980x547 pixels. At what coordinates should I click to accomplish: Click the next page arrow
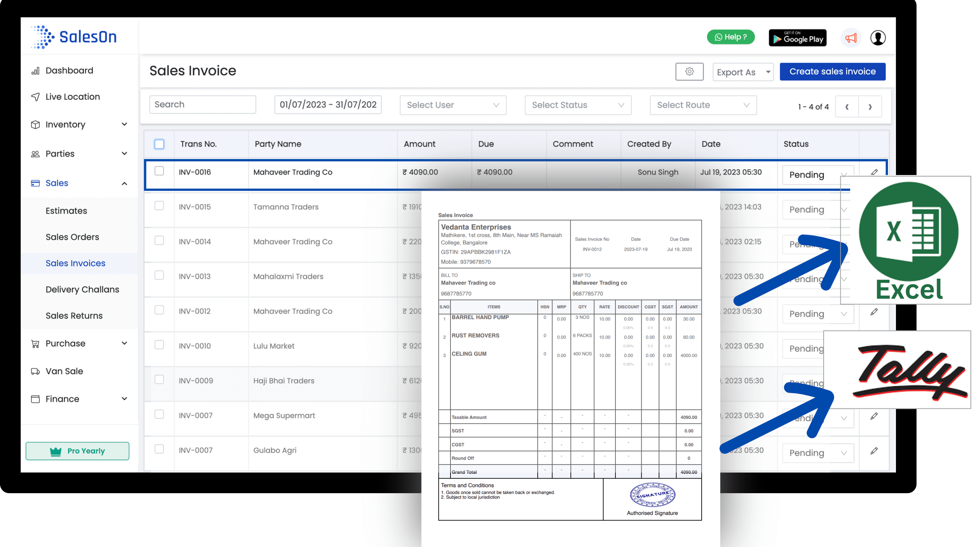pos(870,106)
